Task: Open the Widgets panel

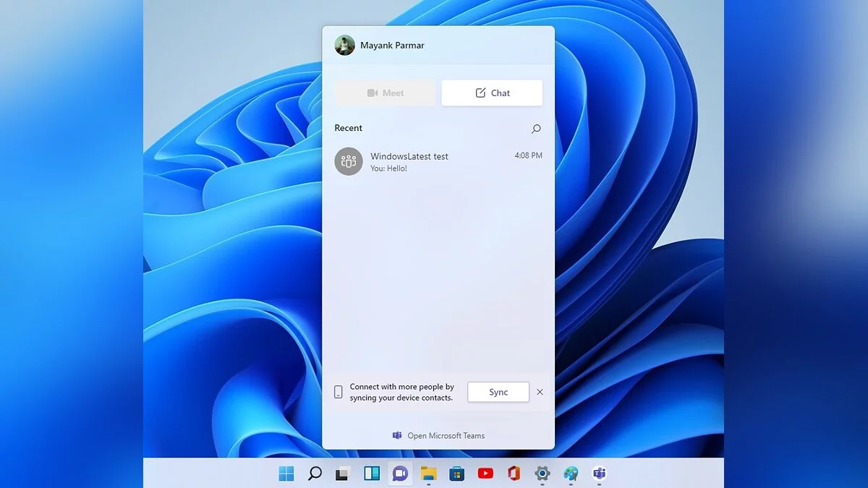Action: [371, 474]
